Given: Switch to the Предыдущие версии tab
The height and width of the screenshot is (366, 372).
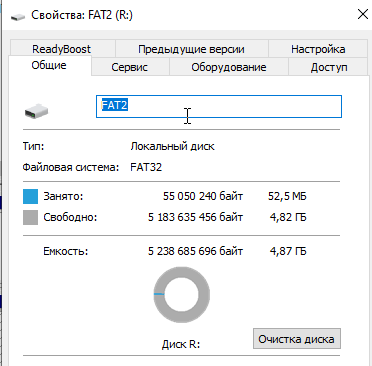Looking at the screenshot, I should pos(191,49).
